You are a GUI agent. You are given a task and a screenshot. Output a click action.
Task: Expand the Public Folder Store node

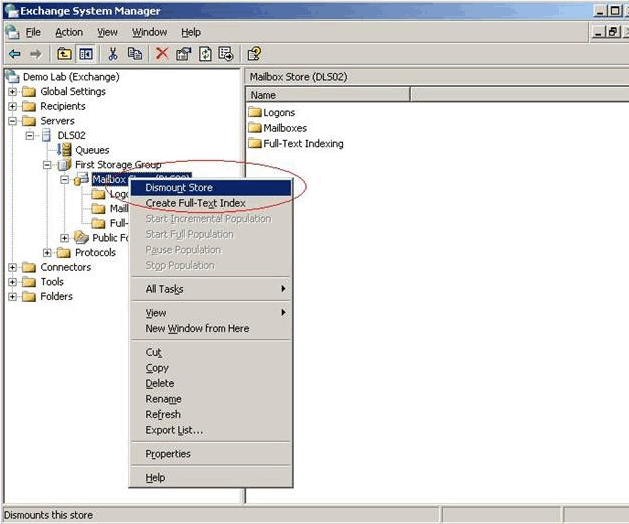pyautogui.click(x=65, y=238)
